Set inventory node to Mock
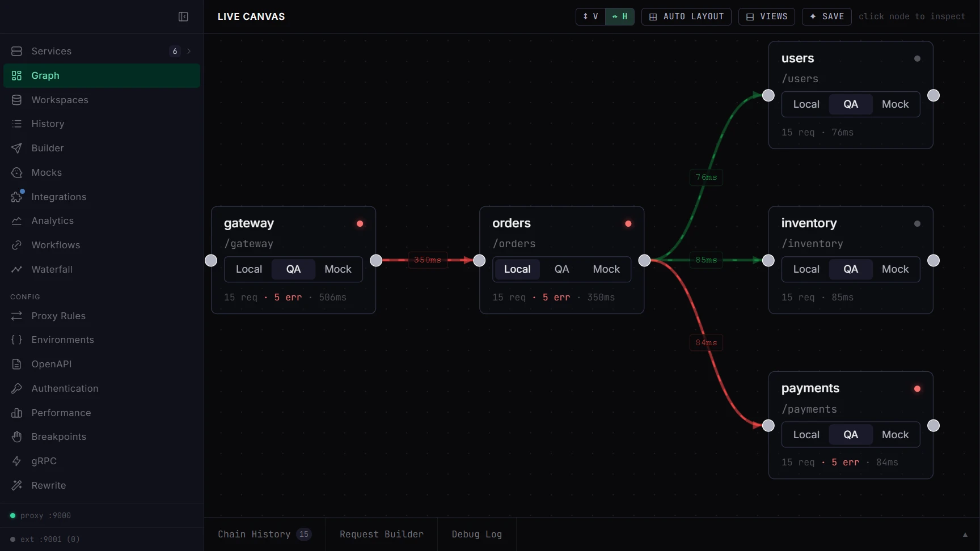Viewport: 980px width, 551px height. click(x=895, y=269)
